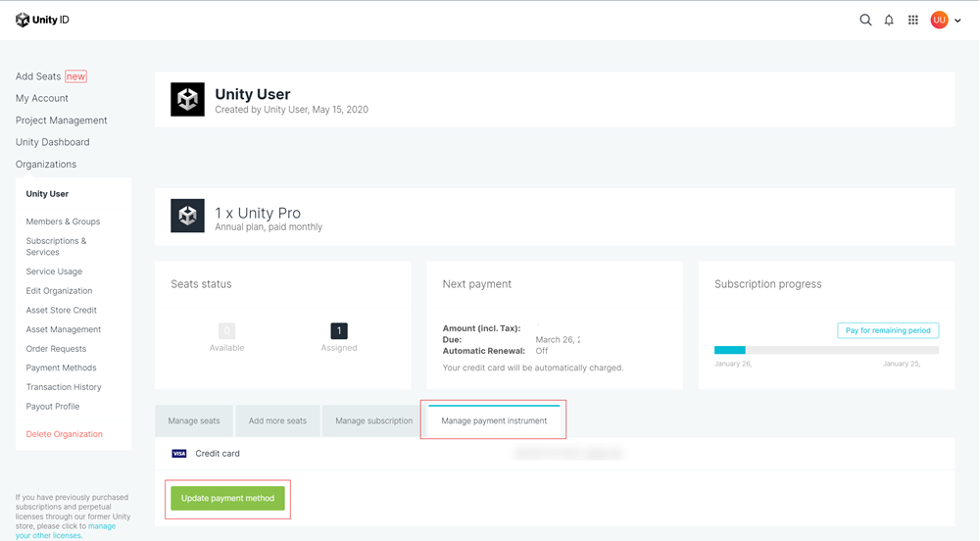Image resolution: width=980 pixels, height=541 pixels.
Task: Click Annual plan, paid monthly text
Action: (269, 226)
